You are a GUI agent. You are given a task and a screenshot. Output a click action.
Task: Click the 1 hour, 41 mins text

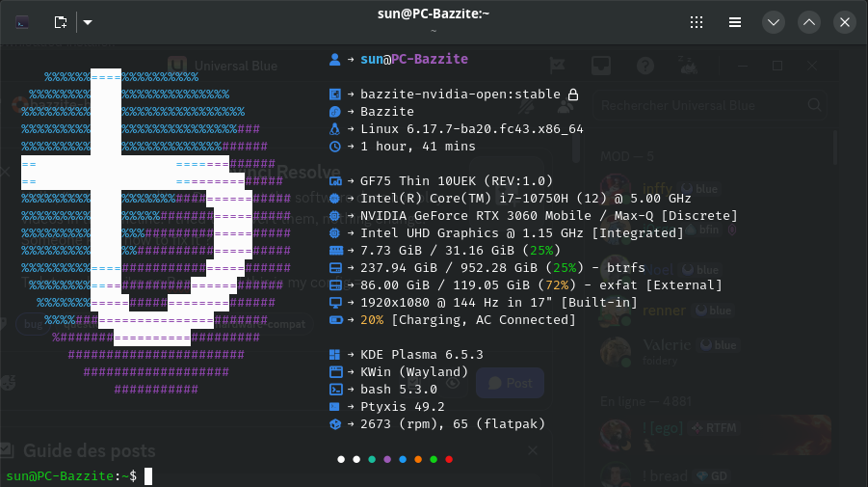(x=418, y=147)
